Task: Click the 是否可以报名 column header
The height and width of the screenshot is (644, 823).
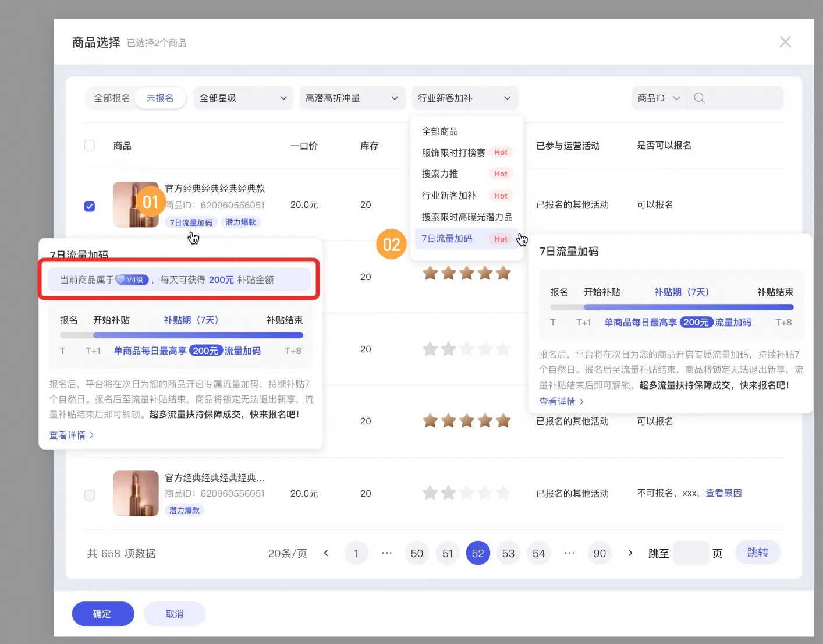Action: pyautogui.click(x=664, y=145)
